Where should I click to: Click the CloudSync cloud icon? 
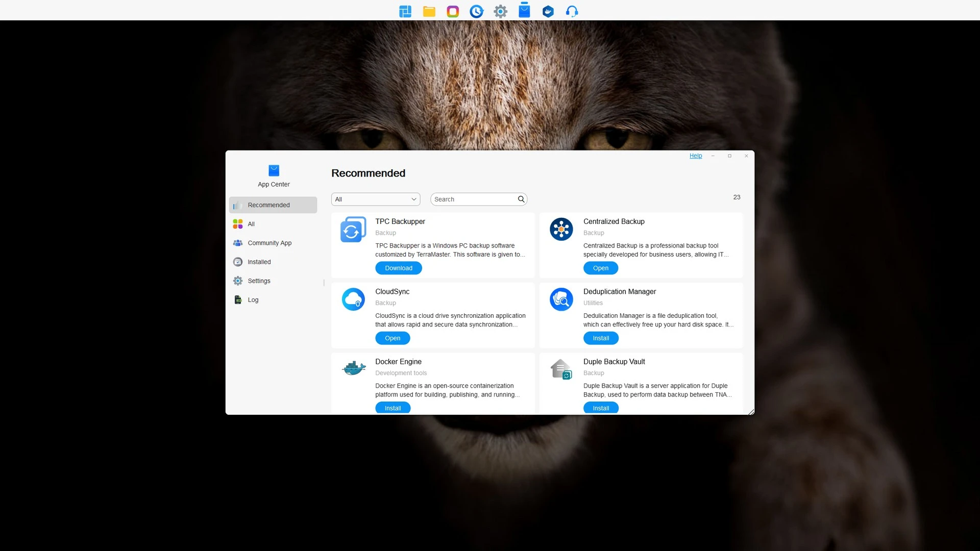(353, 299)
